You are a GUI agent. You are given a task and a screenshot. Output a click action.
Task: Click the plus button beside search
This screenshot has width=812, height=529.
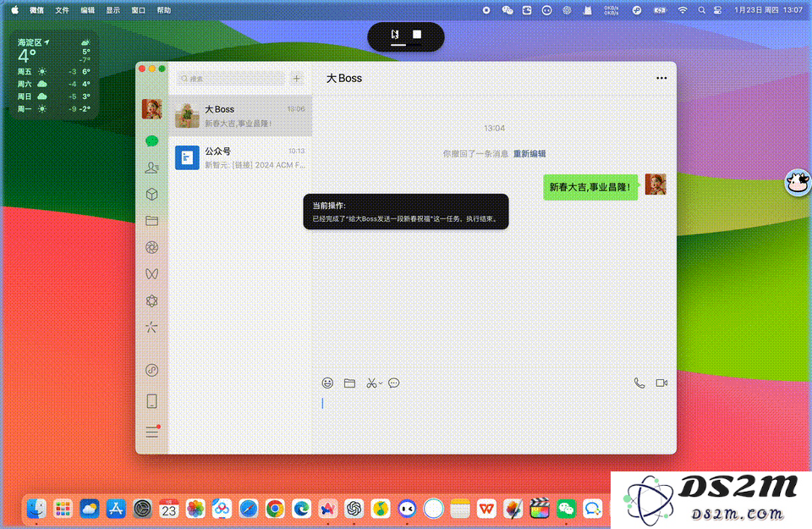point(297,79)
